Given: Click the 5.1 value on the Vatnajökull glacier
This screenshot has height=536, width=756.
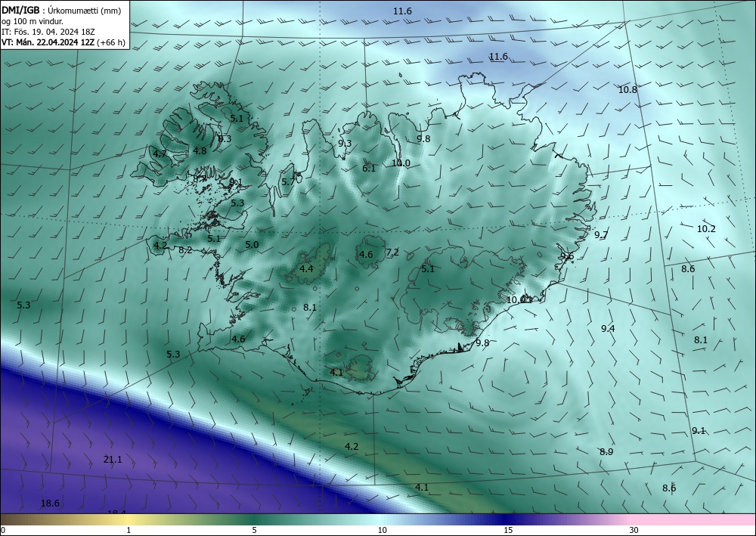Looking at the screenshot, I should coord(428,269).
